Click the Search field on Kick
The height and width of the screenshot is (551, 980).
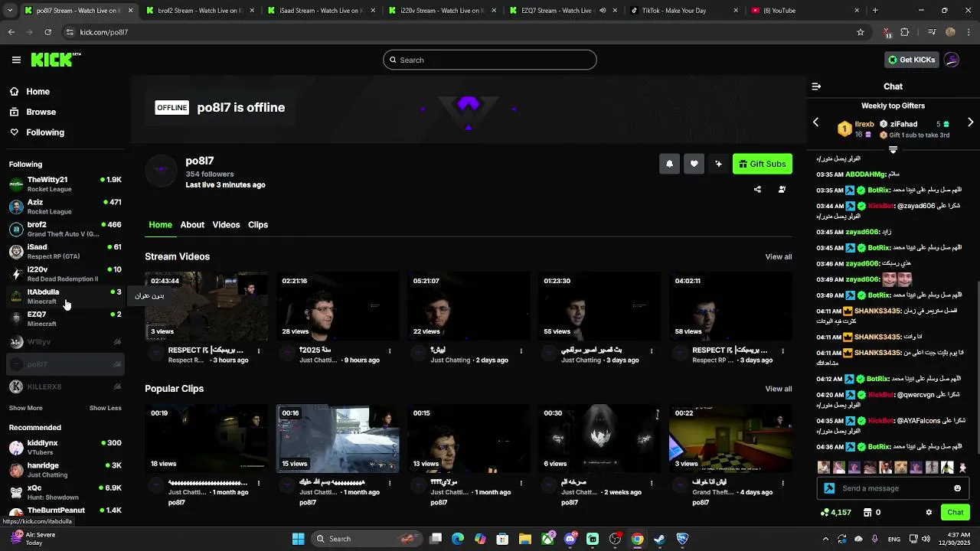(x=489, y=60)
